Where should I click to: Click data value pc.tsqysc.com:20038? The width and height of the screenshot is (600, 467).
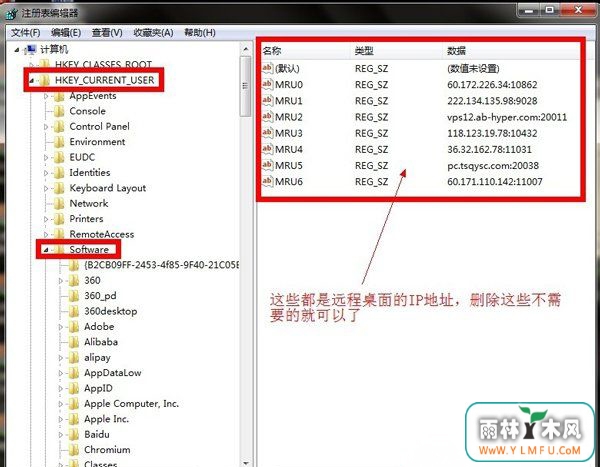(493, 165)
